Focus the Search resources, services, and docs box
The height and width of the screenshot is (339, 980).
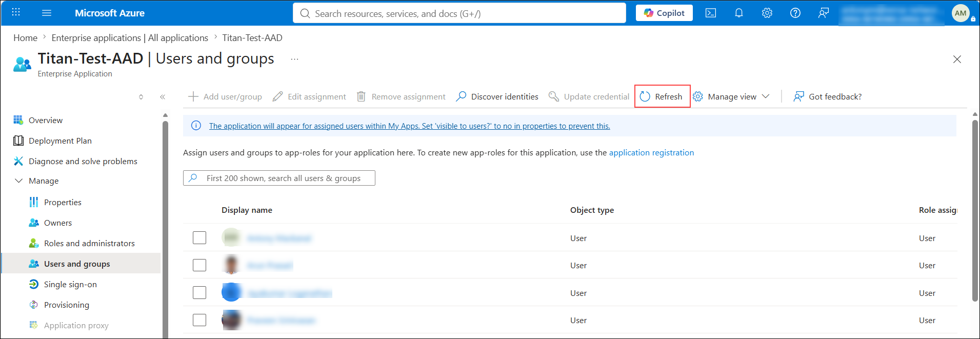pos(459,13)
